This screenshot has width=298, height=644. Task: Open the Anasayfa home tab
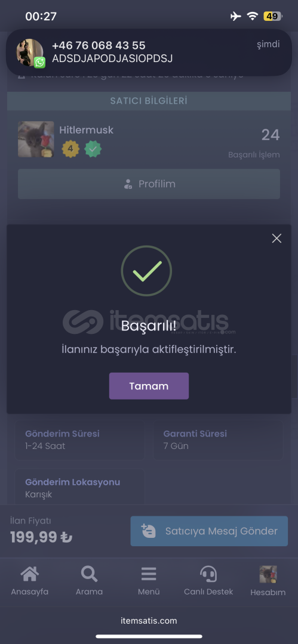30,581
